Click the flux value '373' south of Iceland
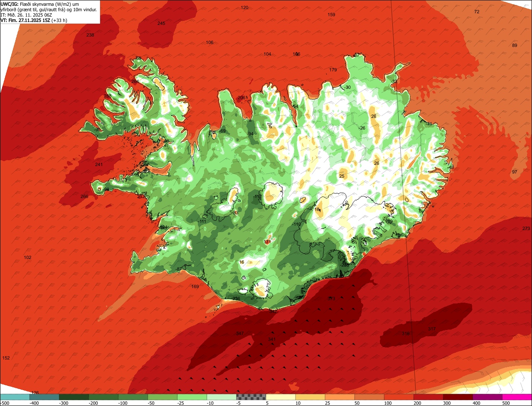The height and width of the screenshot is (406, 532). (x=331, y=299)
